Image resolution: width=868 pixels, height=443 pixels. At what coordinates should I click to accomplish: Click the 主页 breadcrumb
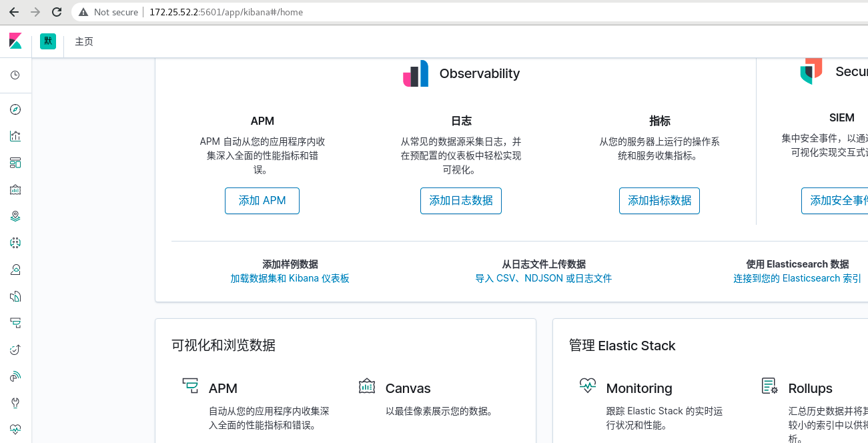(x=84, y=41)
